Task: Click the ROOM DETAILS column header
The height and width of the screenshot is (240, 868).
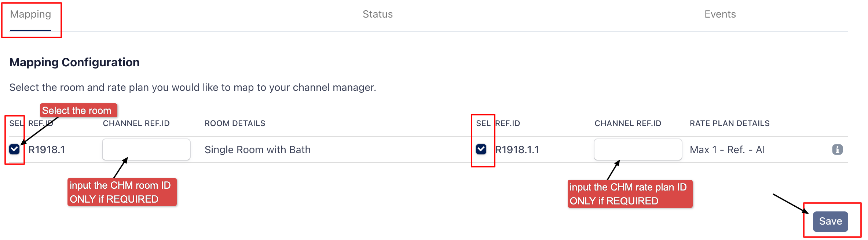Action: tap(235, 123)
